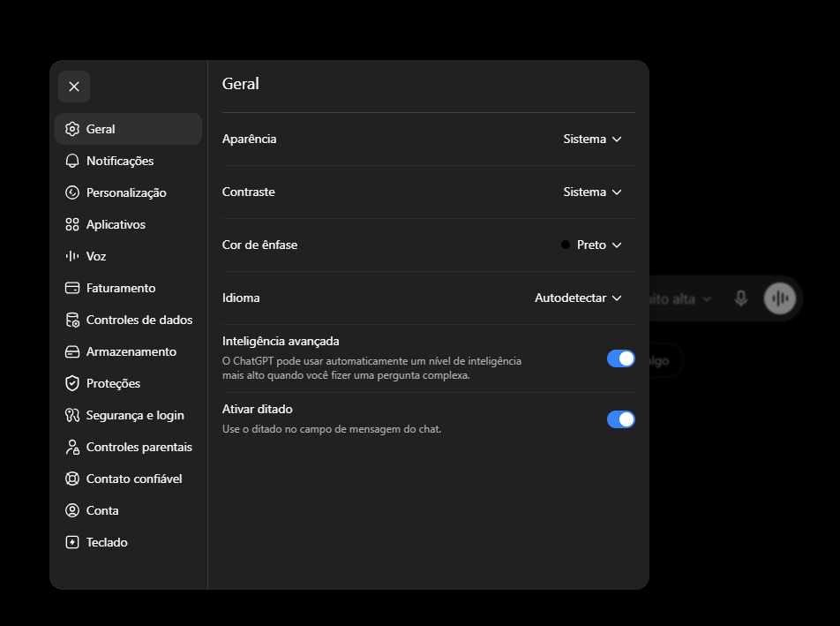Click the lifebuoy Contato confiável icon

(x=72, y=479)
